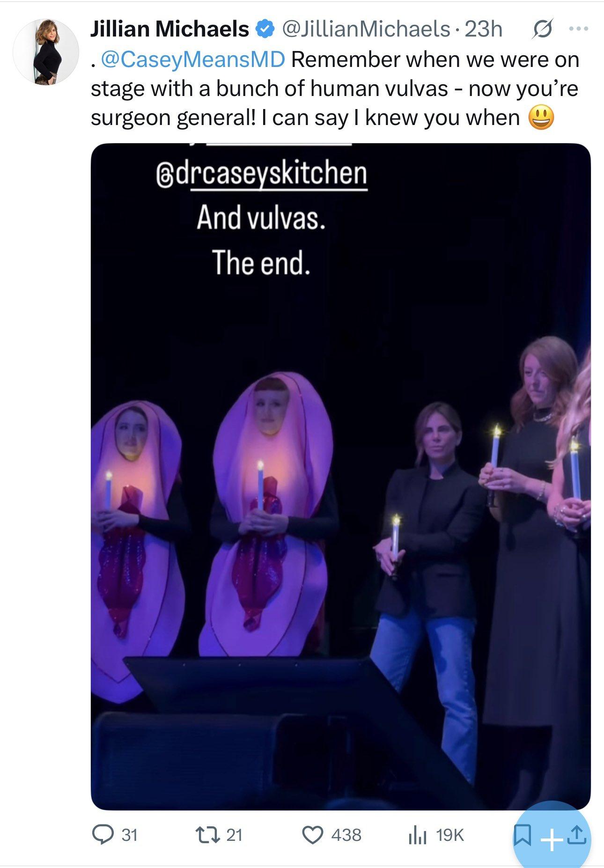Tap the share upload icon
The image size is (604, 868).
577,834
